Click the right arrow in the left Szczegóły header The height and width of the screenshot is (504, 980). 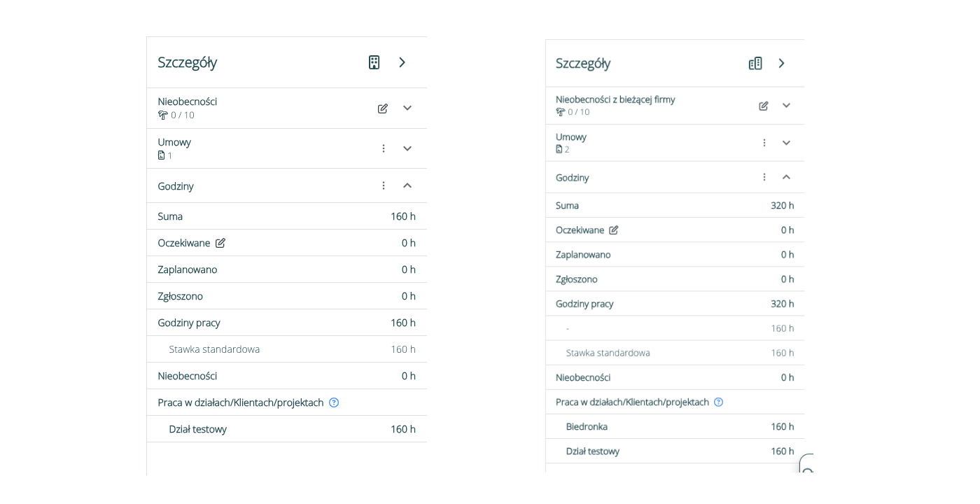tap(402, 62)
